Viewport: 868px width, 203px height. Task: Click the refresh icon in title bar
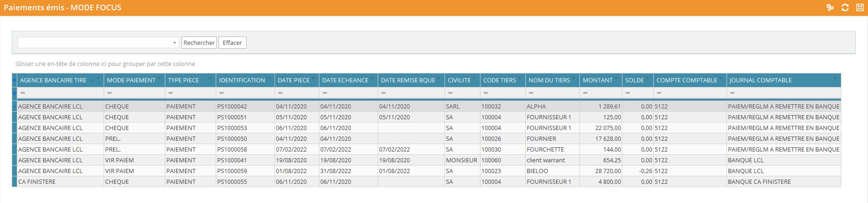tap(845, 7)
